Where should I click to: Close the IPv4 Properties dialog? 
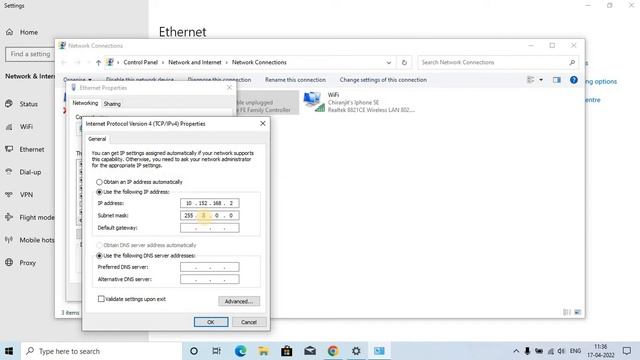point(262,123)
